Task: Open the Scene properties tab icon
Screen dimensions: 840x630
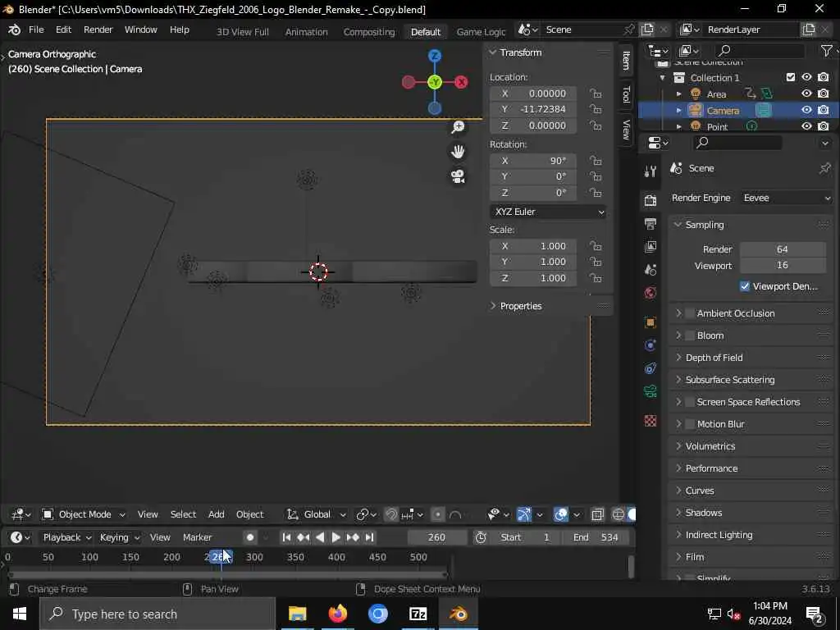Action: pyautogui.click(x=651, y=269)
